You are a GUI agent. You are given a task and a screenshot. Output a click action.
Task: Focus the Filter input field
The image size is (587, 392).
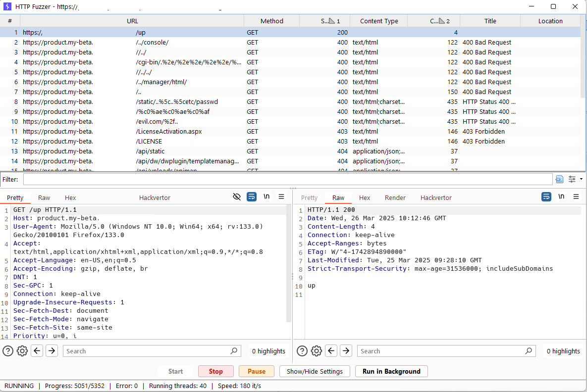(288, 180)
